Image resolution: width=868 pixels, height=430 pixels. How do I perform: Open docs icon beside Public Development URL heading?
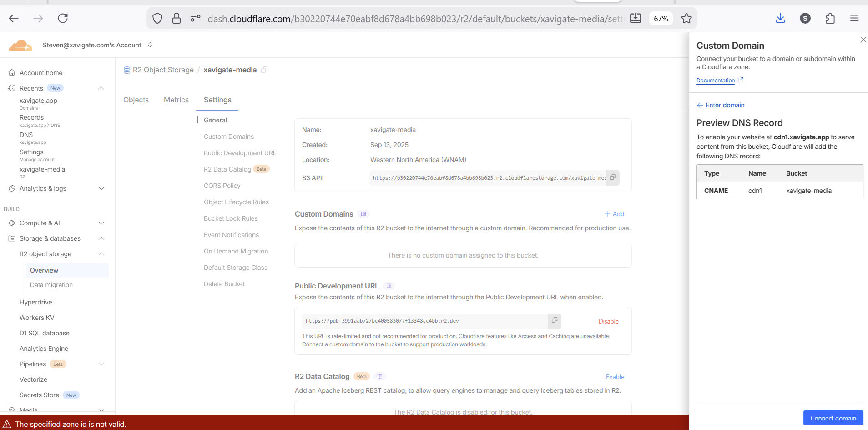[x=389, y=286]
